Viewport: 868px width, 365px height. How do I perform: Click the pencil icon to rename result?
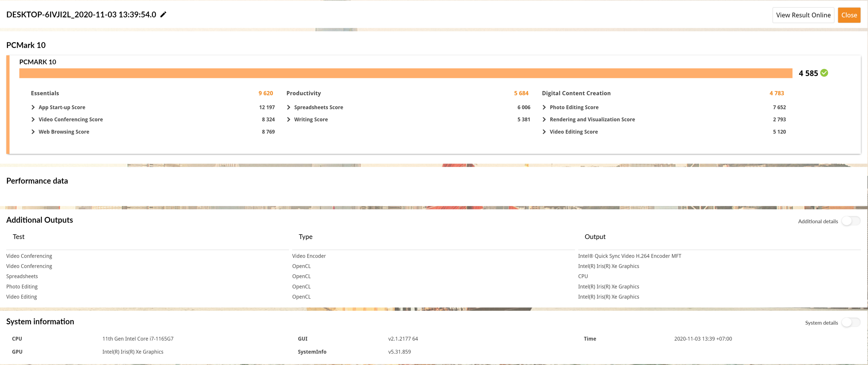(163, 14)
